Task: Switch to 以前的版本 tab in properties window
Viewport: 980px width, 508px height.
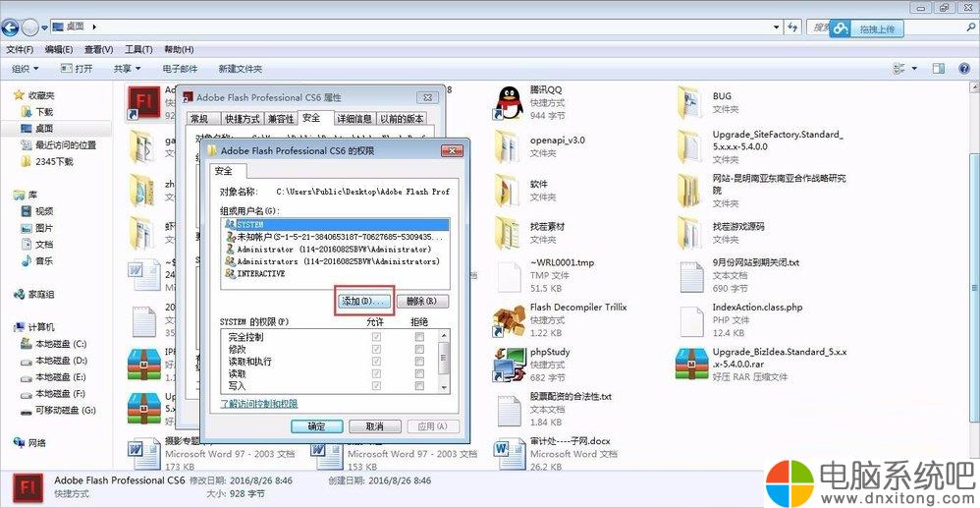Action: coord(402,119)
